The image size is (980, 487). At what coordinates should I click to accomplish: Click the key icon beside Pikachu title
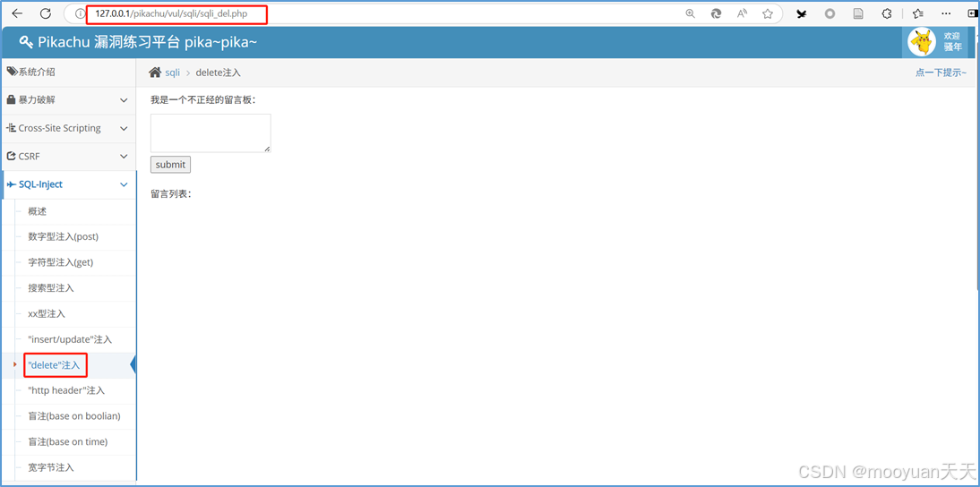(26, 42)
